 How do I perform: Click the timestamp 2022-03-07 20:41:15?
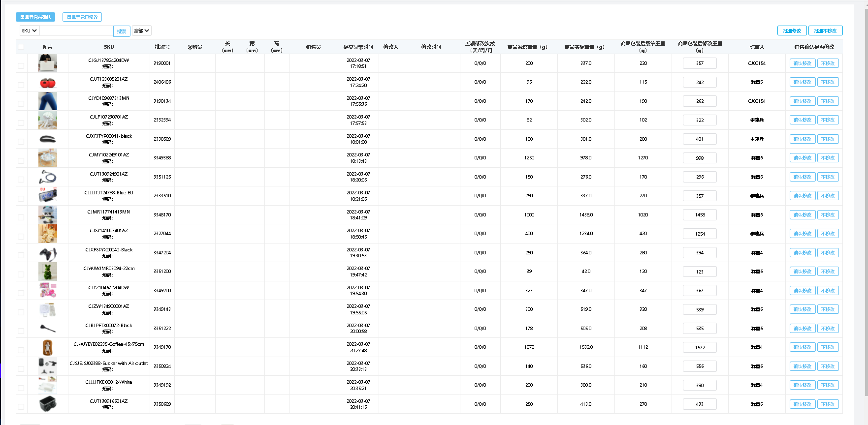tap(358, 404)
